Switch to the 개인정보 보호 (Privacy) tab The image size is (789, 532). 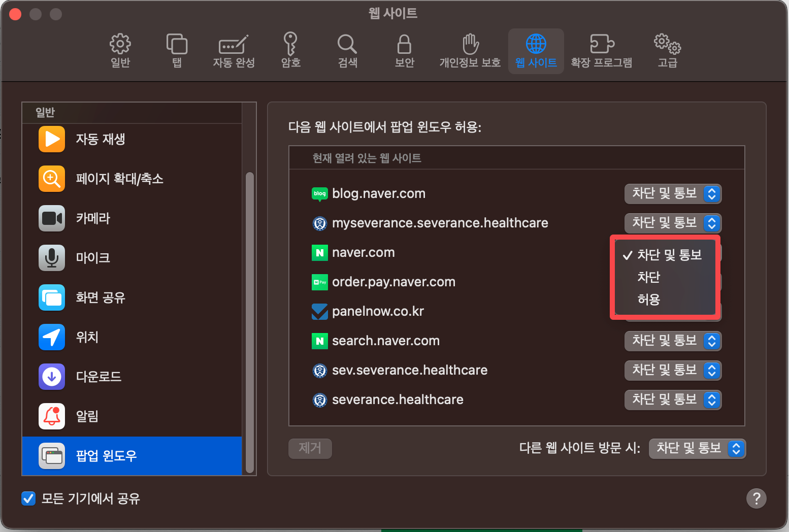pyautogui.click(x=470, y=51)
